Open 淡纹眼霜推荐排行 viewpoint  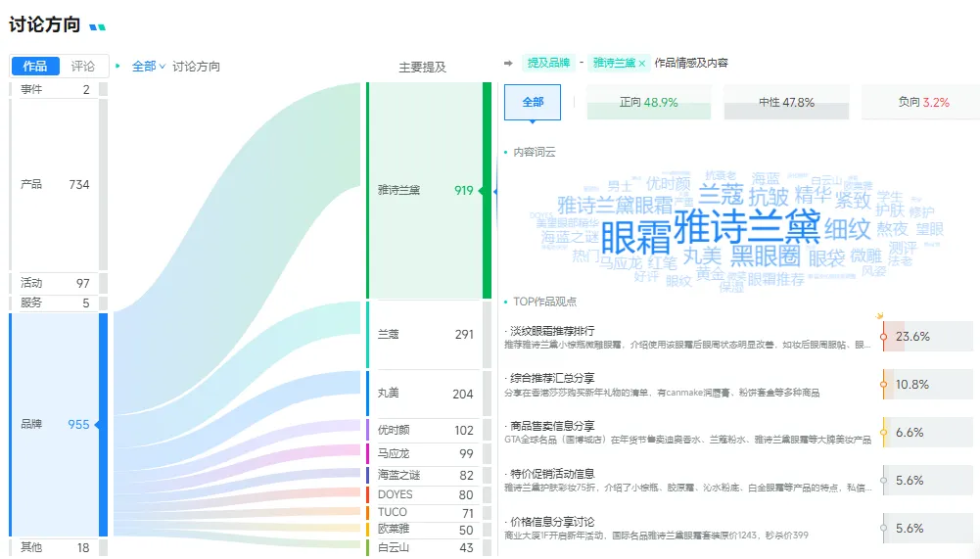[552, 331]
